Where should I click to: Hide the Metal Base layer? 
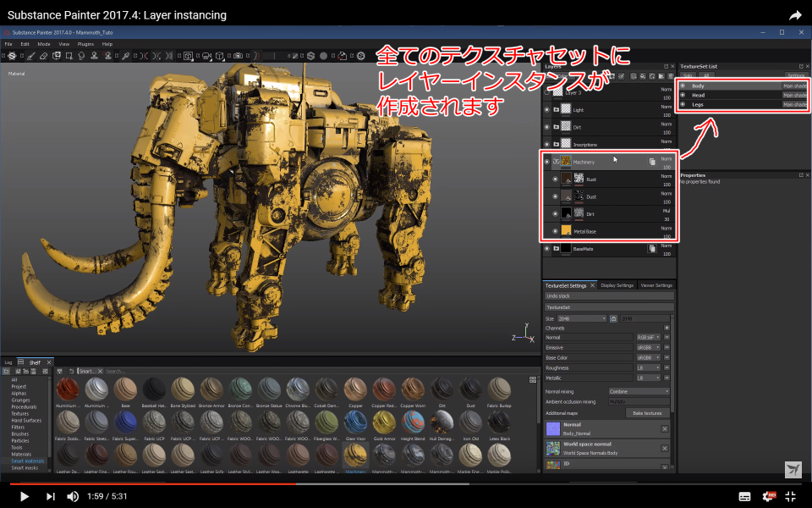click(555, 231)
